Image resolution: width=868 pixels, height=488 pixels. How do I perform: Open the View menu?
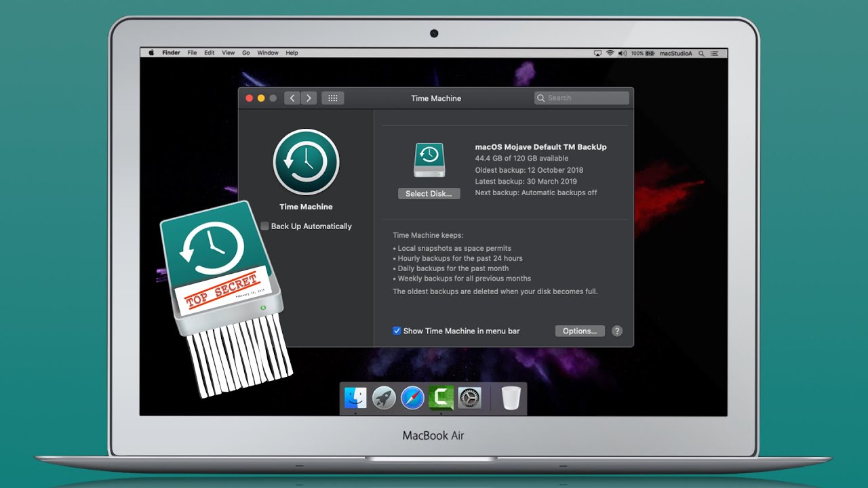(x=229, y=53)
